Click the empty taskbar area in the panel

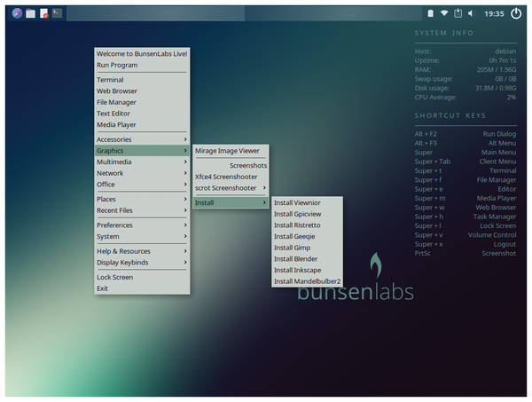[x=245, y=13]
